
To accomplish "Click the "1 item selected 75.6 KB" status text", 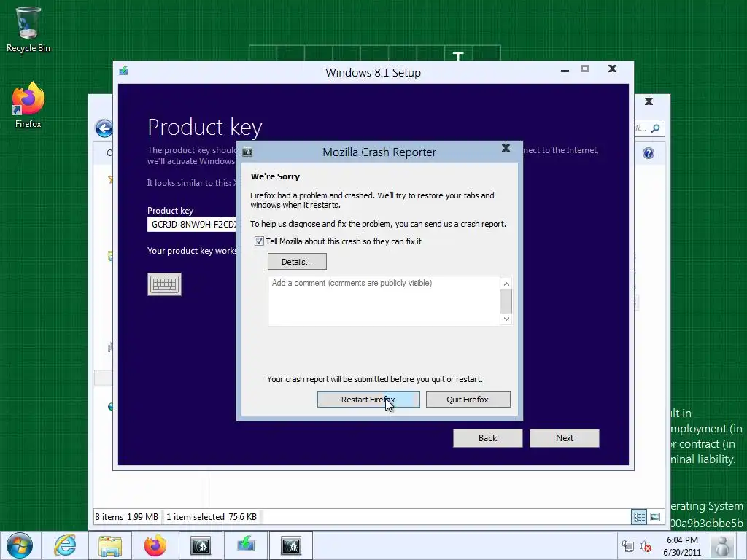I will [x=212, y=517].
